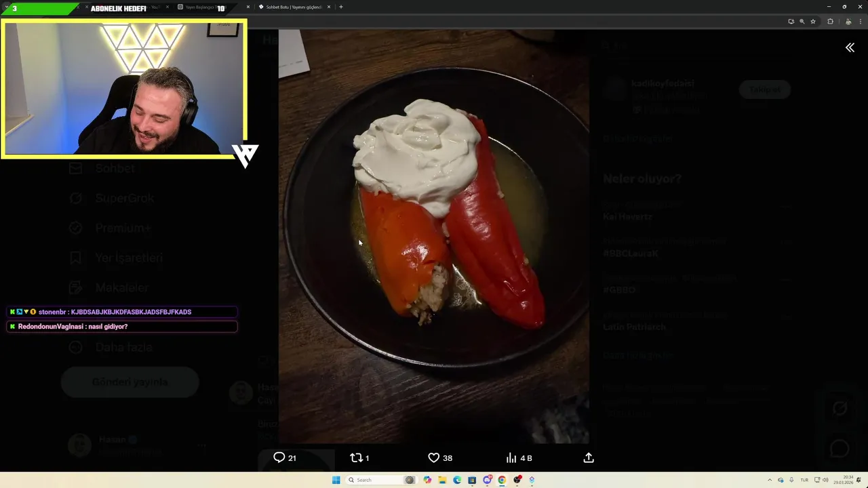
Task: Open the kadikoyfedaisi profile name
Action: click(663, 83)
